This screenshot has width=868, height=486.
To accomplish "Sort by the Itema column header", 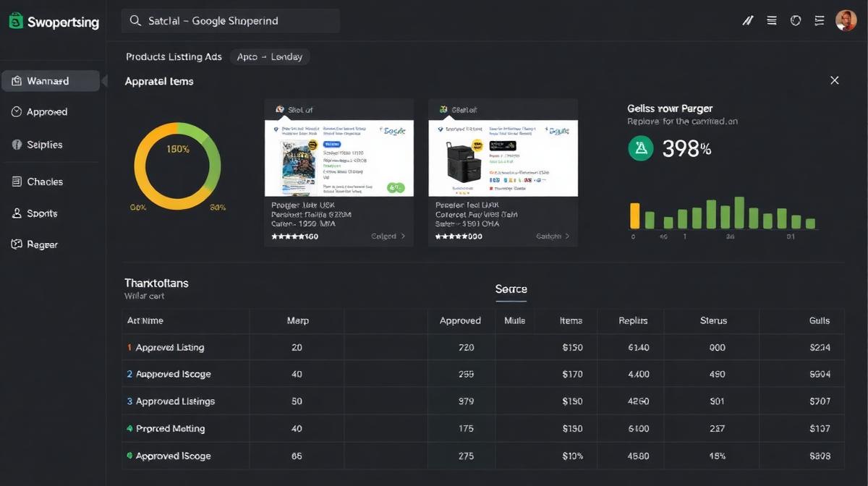I will 571,320.
